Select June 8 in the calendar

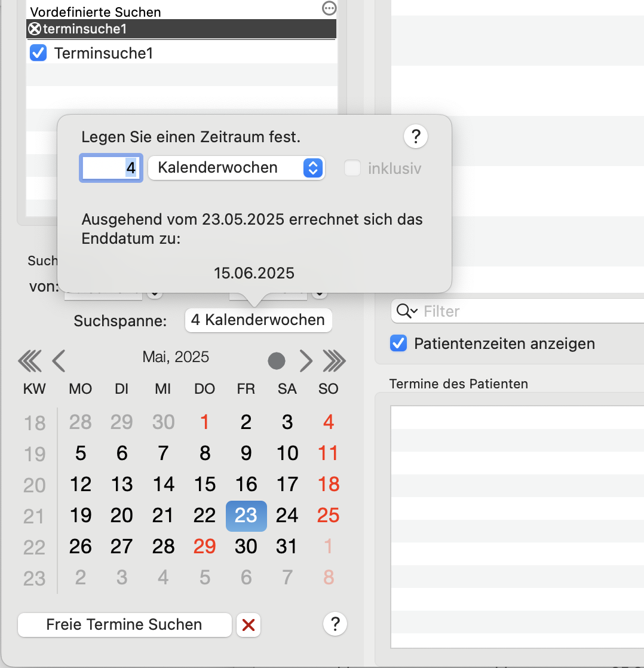[x=329, y=578]
